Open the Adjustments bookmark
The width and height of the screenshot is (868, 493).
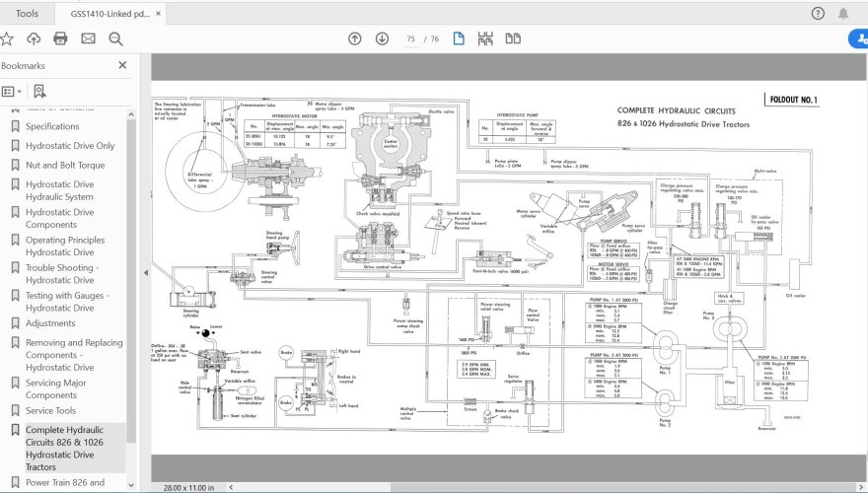click(x=50, y=323)
